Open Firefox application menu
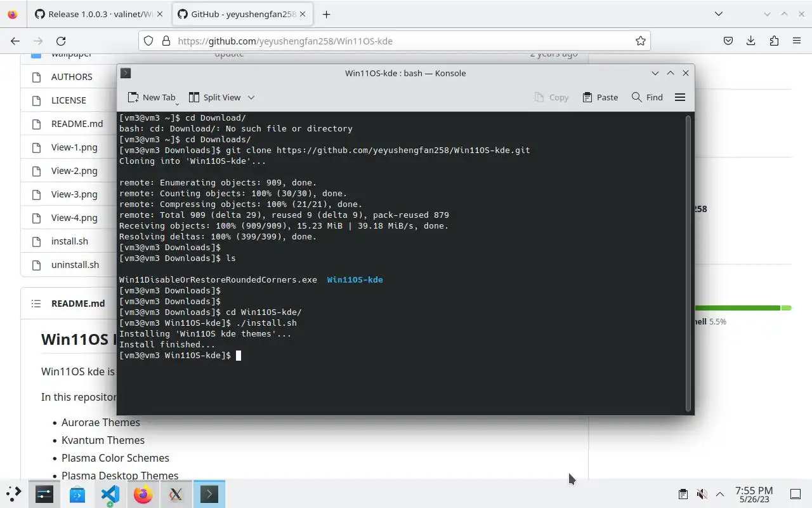The height and width of the screenshot is (508, 812). coord(797,41)
